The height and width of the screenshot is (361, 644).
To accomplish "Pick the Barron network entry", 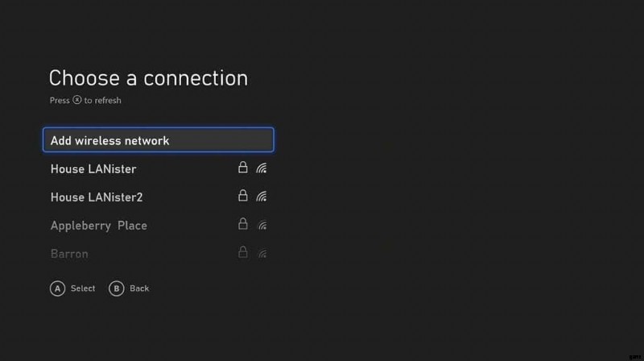I will click(158, 253).
